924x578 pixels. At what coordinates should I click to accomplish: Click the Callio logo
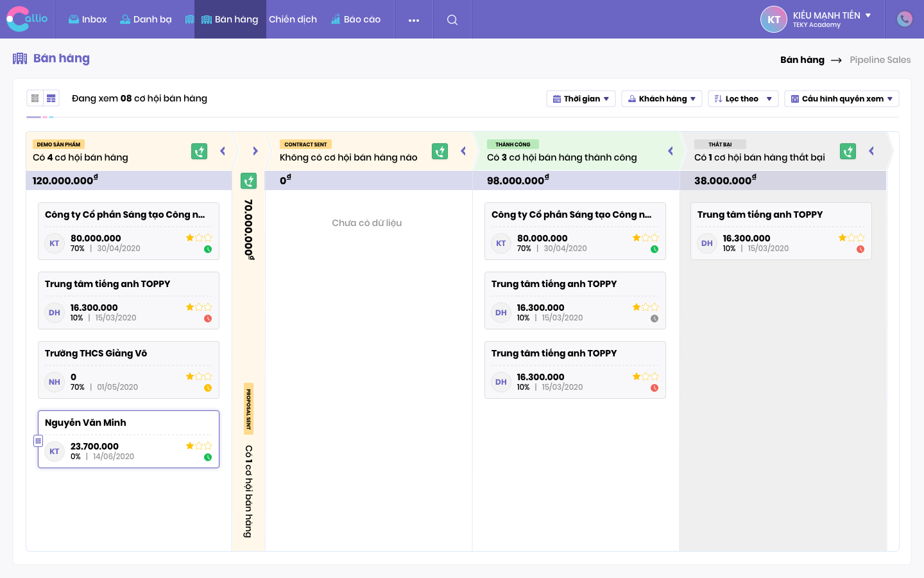click(27, 19)
